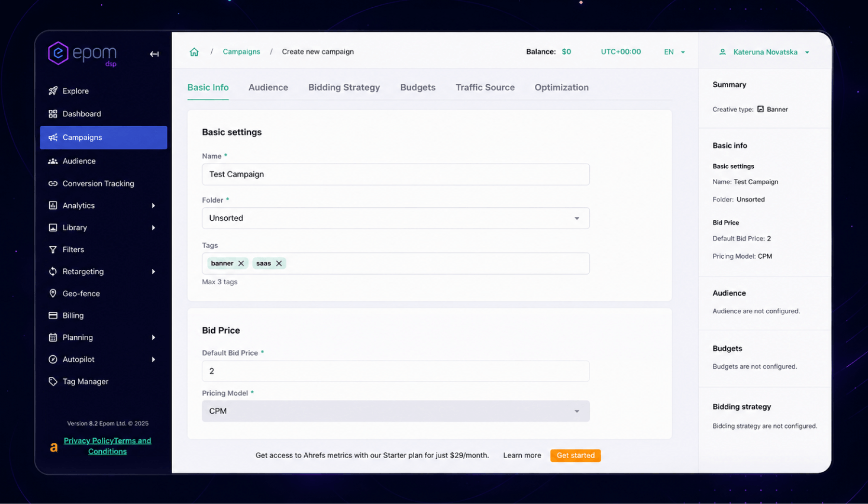Click the Autopilot compass icon
Viewport: 868px width, 504px height.
click(x=53, y=359)
